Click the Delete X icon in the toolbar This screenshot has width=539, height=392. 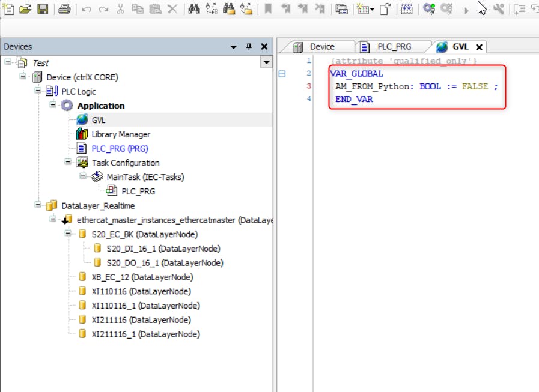[x=172, y=9]
